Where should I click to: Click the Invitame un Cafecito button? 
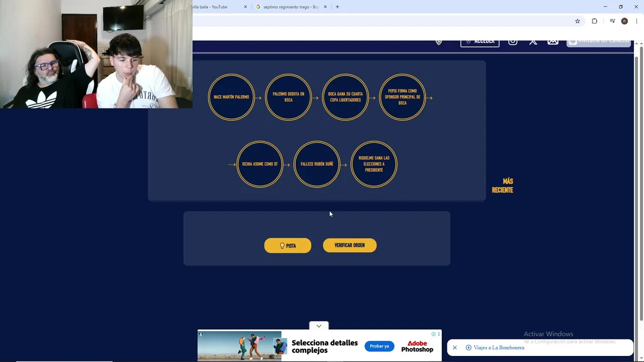tap(599, 43)
